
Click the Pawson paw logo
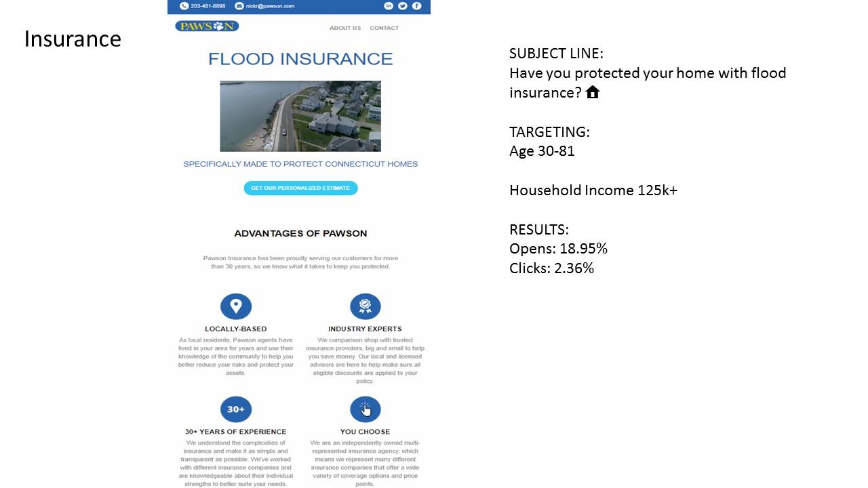[x=207, y=26]
